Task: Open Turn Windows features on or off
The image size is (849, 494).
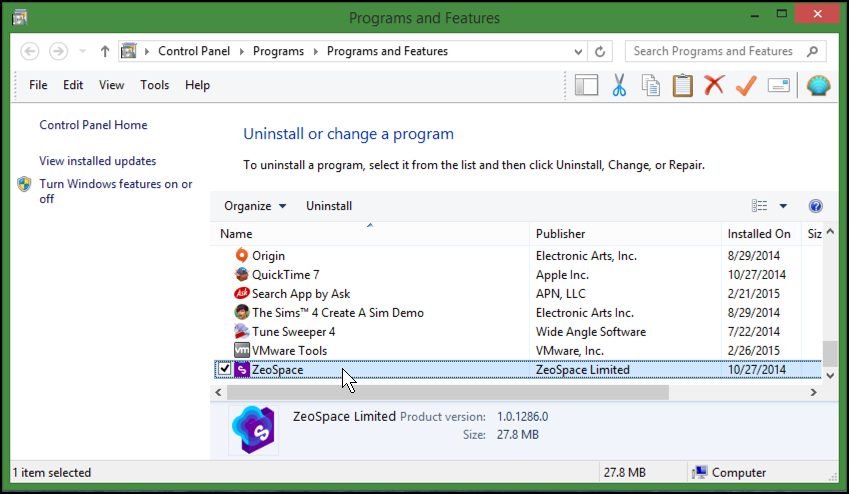Action: pos(115,191)
